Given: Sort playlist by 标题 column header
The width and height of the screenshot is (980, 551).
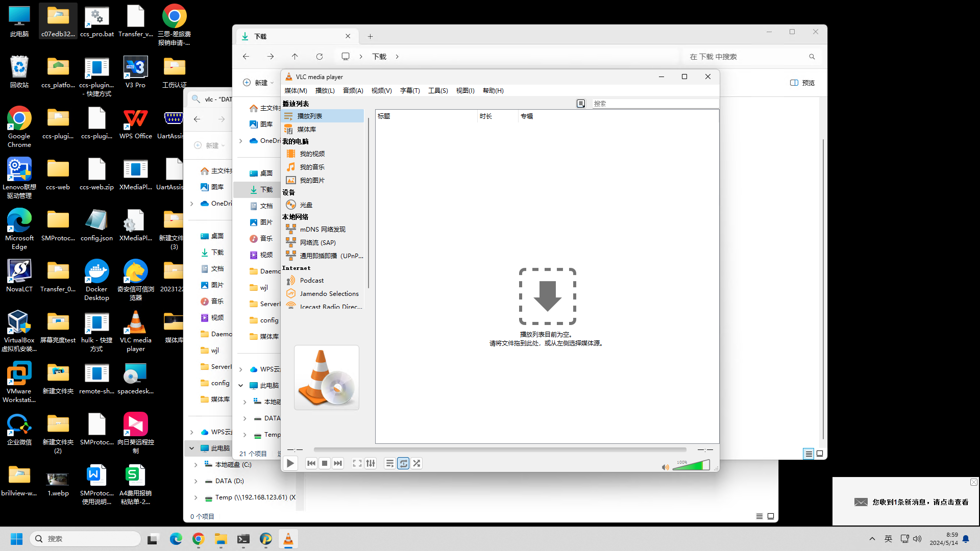Looking at the screenshot, I should 426,116.
